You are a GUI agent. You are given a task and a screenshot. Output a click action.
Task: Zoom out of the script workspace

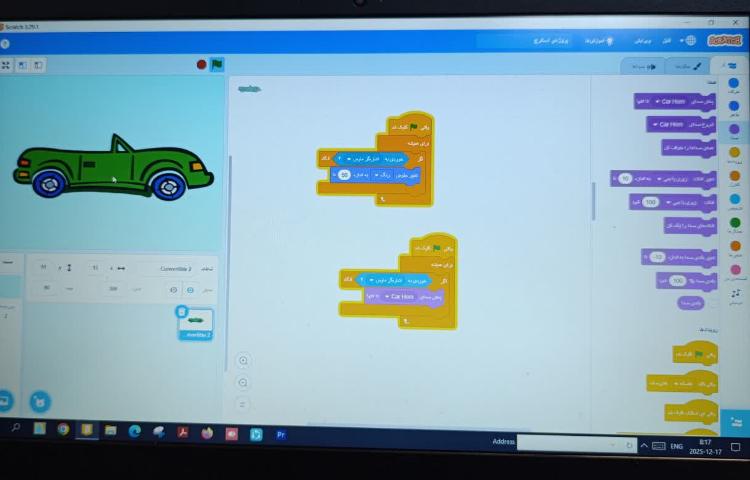tap(243, 382)
